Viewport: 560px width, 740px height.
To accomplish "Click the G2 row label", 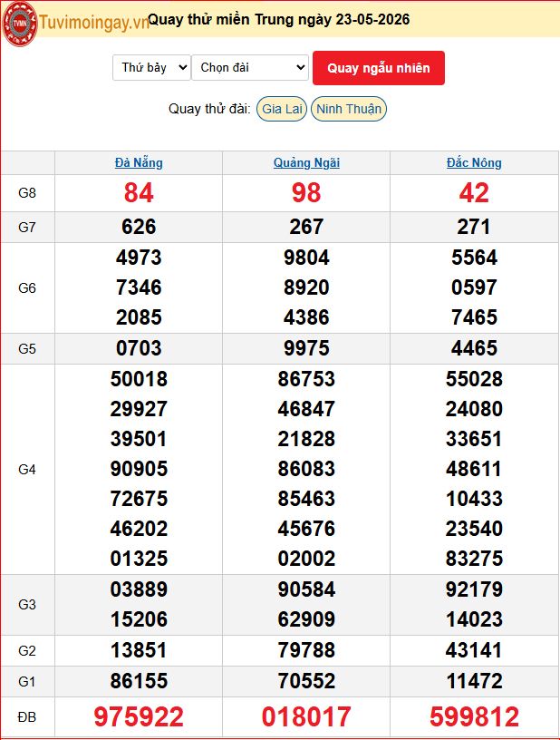I will pos(27,651).
